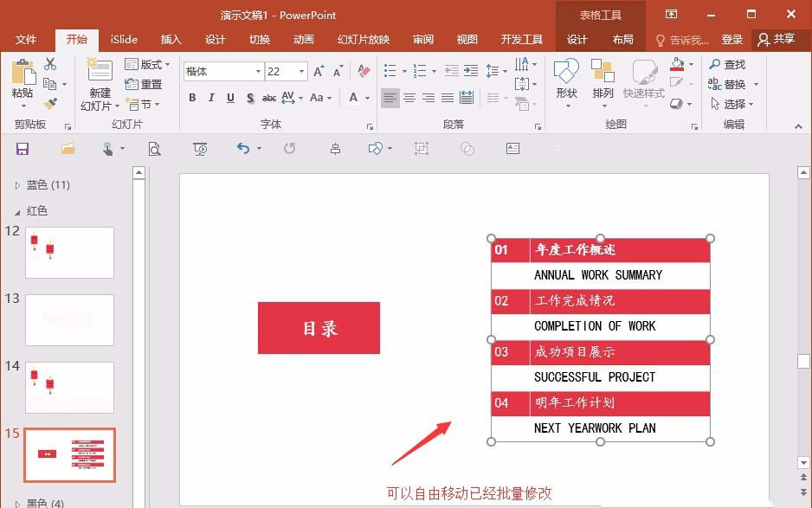Open the font size dropdown
The width and height of the screenshot is (812, 508).
301,71
